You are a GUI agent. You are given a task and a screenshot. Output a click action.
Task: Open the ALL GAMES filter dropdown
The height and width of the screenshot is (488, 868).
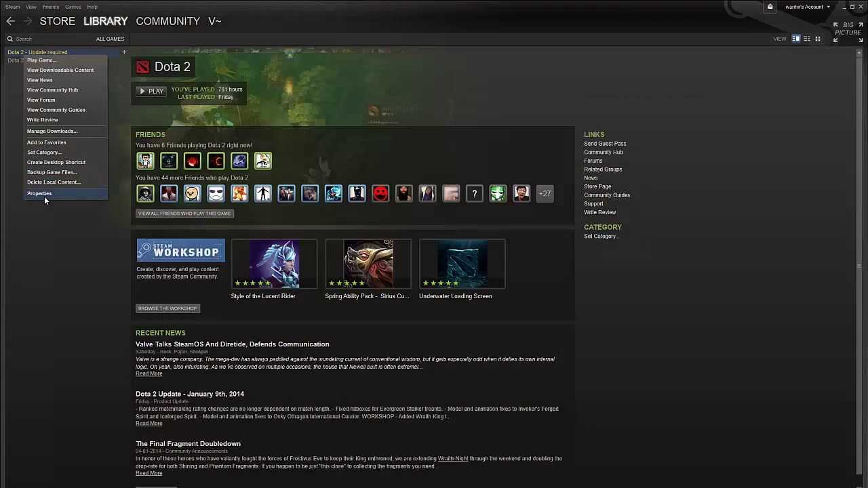point(110,39)
